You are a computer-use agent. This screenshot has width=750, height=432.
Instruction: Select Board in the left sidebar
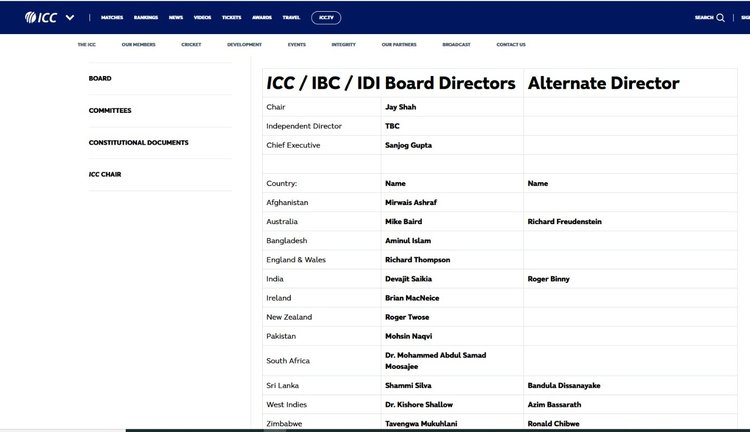pos(100,78)
